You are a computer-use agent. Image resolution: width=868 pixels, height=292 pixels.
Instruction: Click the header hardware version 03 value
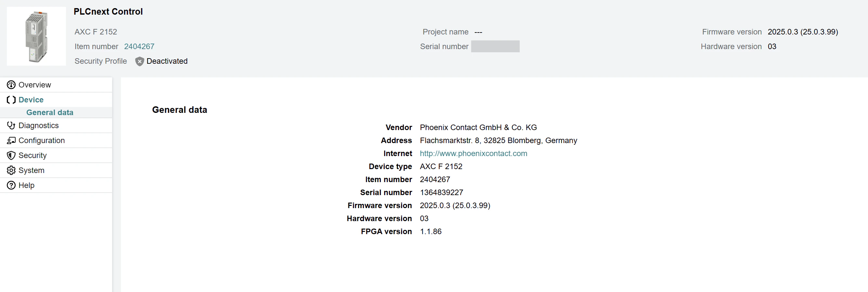coord(772,46)
